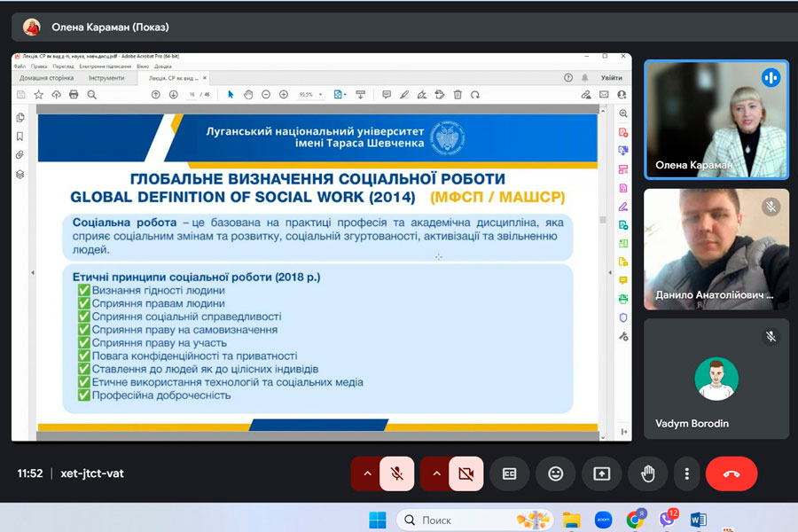Click the Present now screen share button
798x532 pixels.
click(x=602, y=474)
